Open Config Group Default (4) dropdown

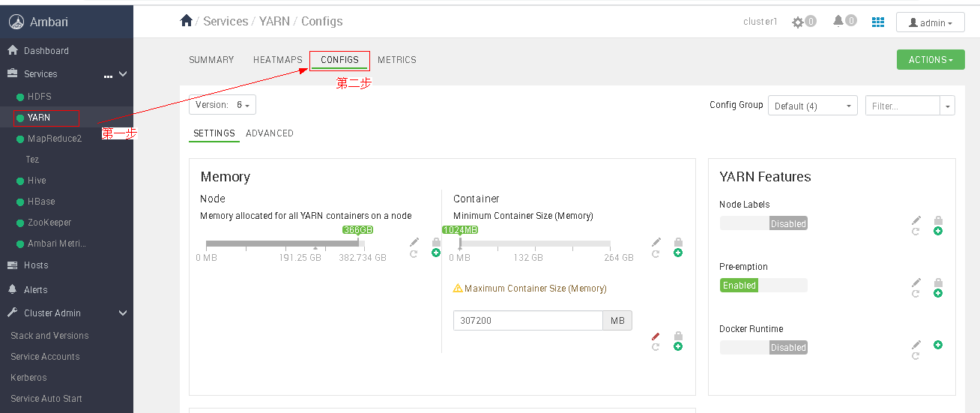click(x=813, y=106)
